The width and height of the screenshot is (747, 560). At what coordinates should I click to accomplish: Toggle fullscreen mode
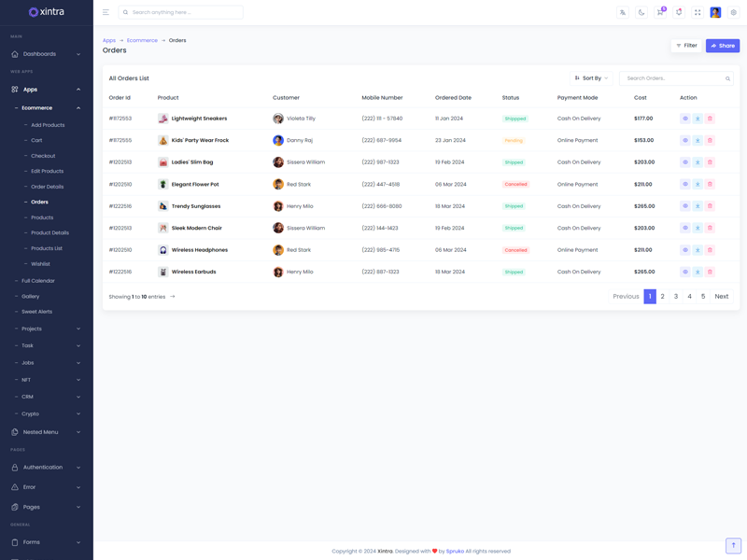[x=698, y=12]
